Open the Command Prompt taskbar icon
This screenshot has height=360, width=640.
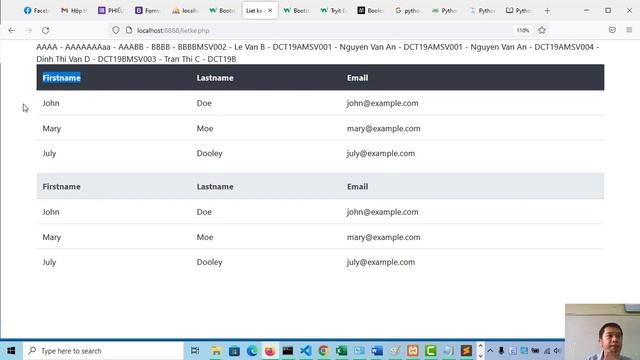click(288, 351)
